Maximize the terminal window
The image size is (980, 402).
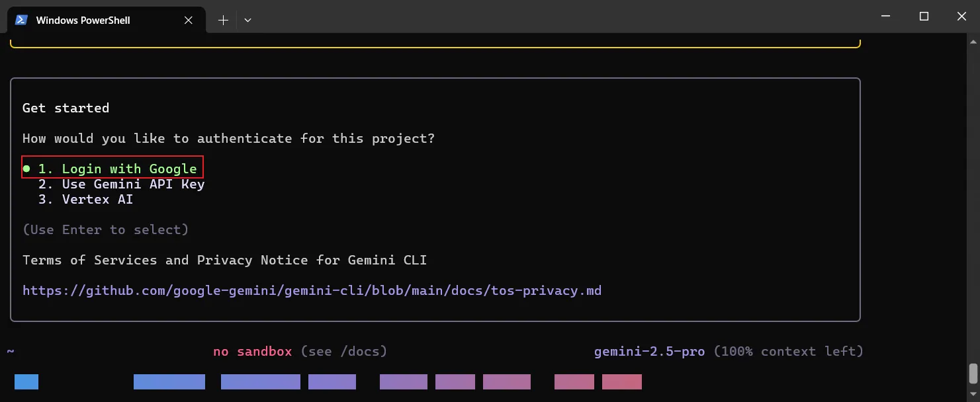coord(924,17)
